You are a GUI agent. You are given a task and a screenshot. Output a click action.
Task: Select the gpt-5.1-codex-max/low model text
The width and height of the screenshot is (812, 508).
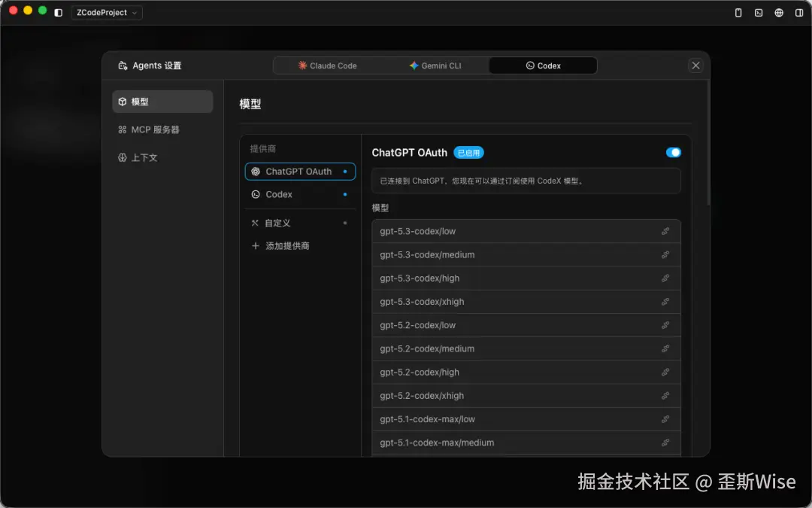(x=427, y=419)
